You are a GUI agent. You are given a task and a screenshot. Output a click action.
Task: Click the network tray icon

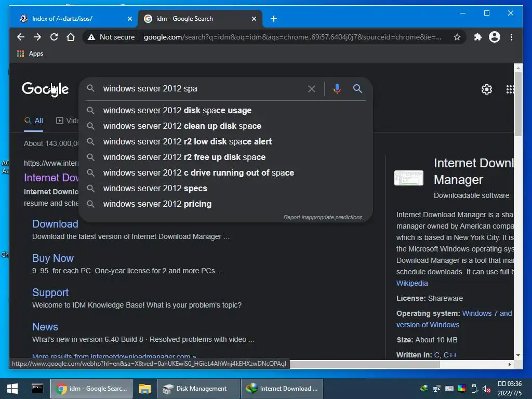tap(436, 389)
